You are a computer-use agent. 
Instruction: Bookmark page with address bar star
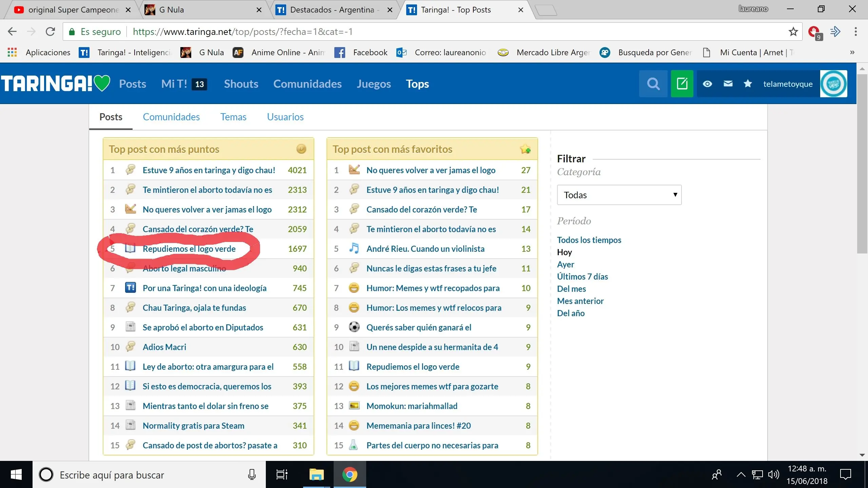click(793, 32)
